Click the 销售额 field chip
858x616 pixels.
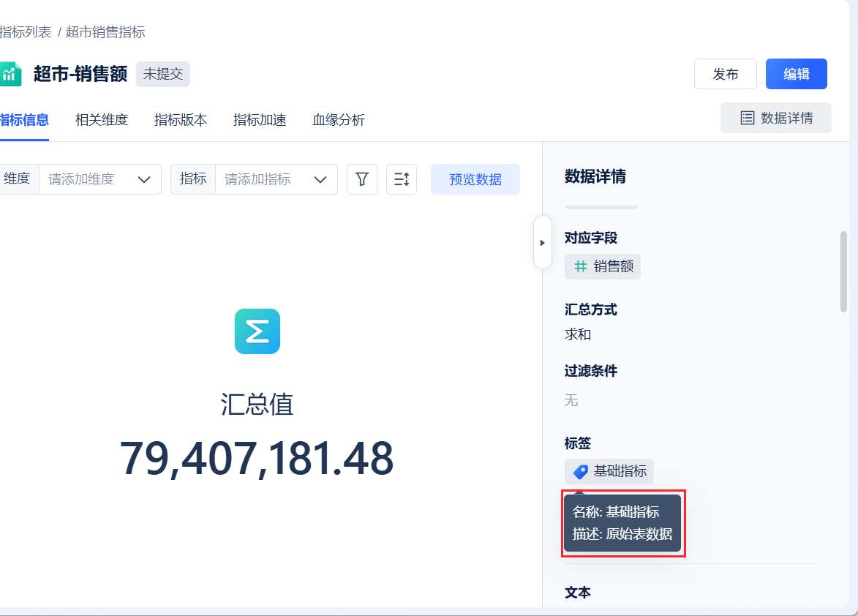pyautogui.click(x=603, y=266)
